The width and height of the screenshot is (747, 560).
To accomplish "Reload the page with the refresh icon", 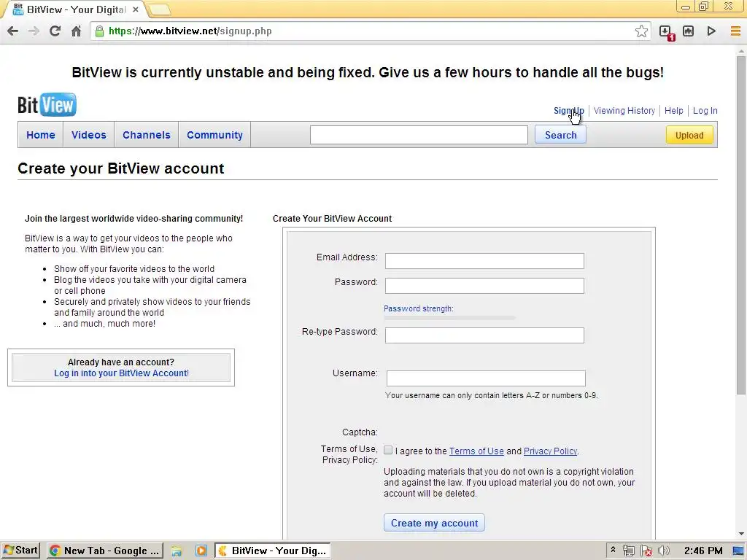I will pos(55,31).
